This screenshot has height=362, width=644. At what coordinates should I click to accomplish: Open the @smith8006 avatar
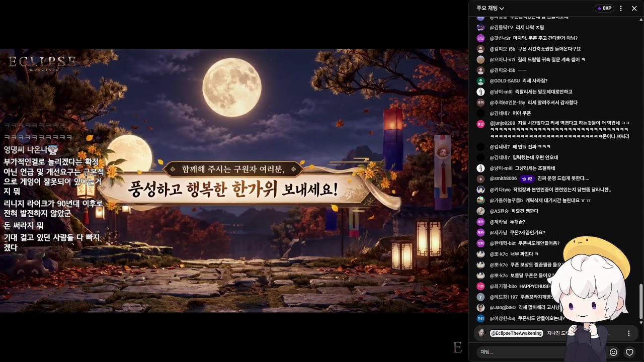[480, 178]
